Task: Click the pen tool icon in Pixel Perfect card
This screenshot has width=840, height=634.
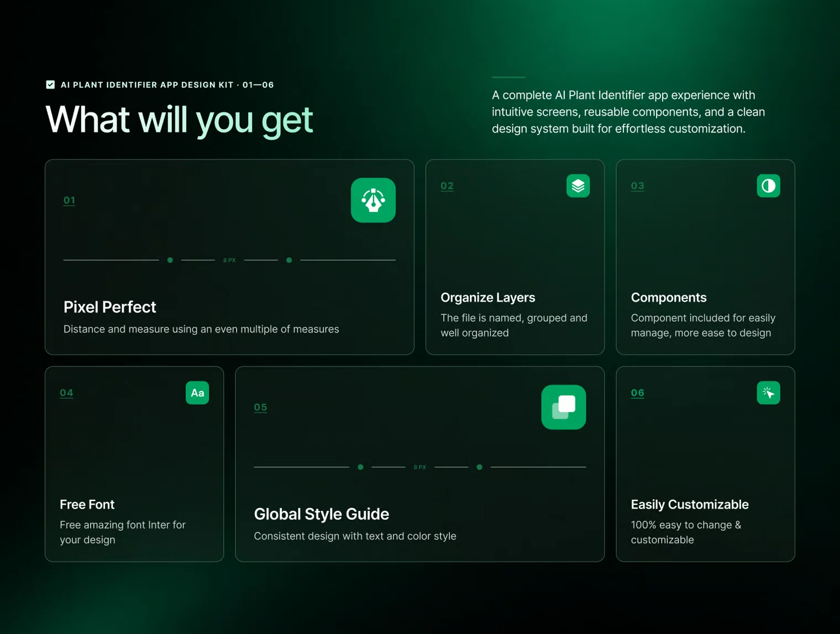Action: (373, 200)
